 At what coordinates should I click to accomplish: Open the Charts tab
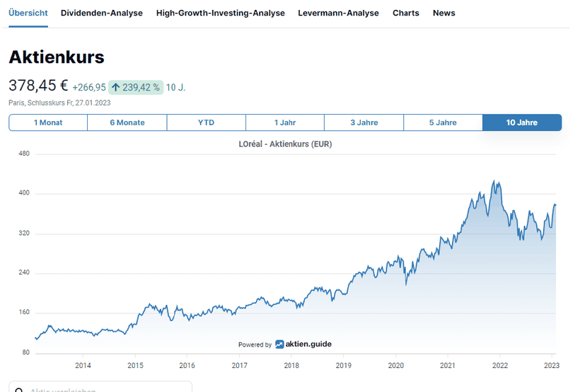pos(406,13)
